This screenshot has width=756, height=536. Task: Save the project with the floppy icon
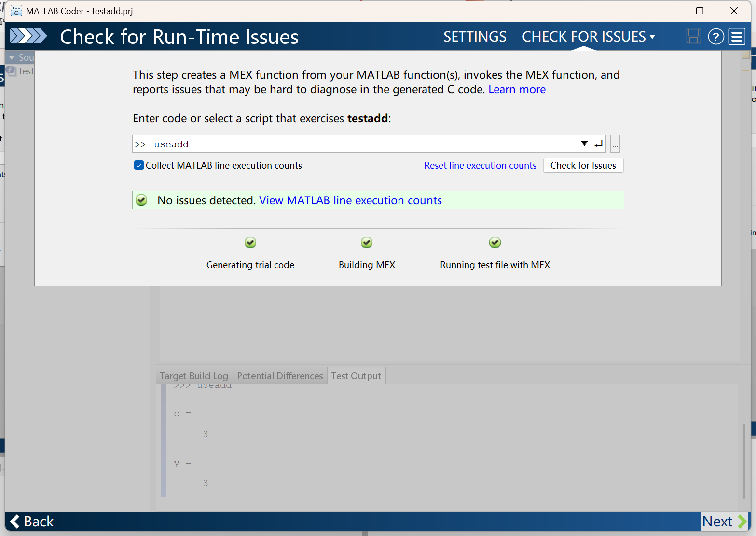693,36
